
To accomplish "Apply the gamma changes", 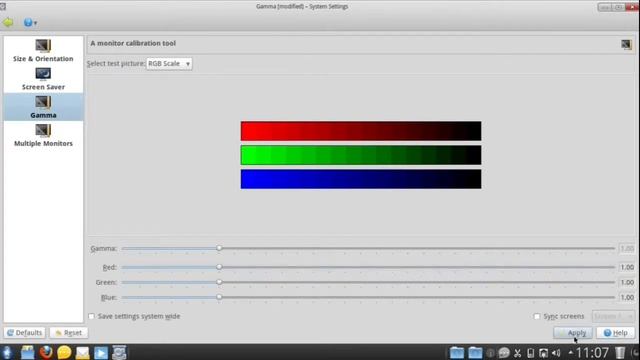I will click(x=573, y=333).
